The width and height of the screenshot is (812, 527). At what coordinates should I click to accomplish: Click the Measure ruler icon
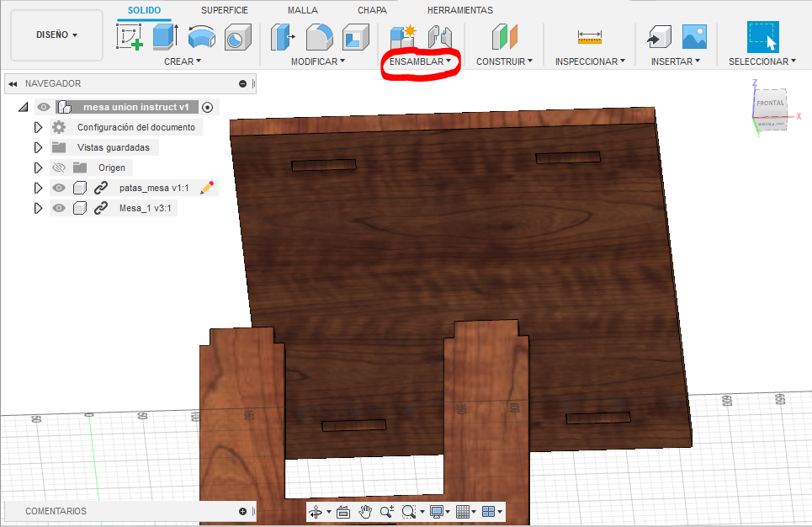[x=589, y=37]
